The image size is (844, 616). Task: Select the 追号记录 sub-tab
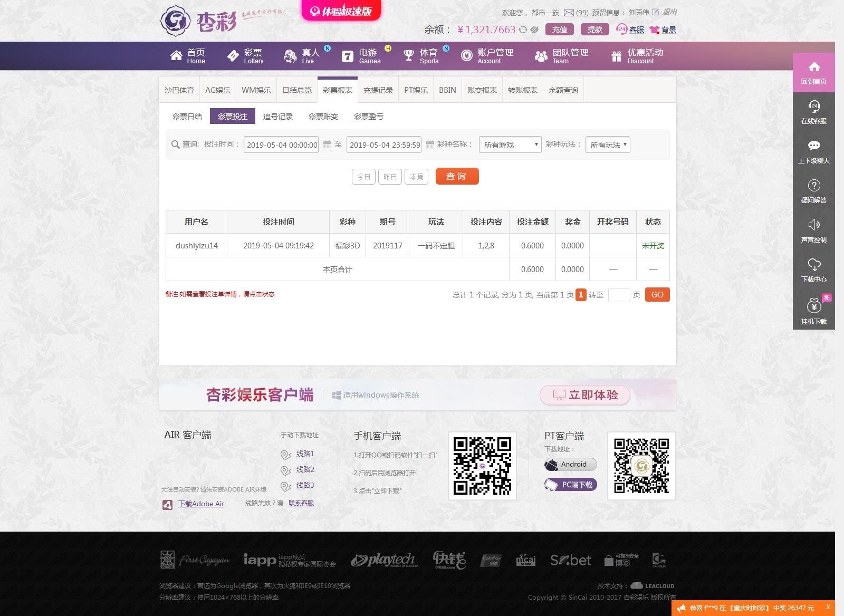278,117
